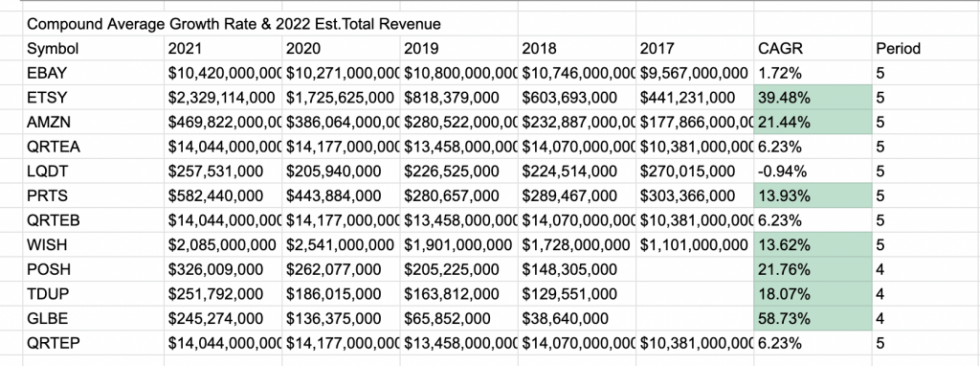Click ETSY 2020 revenue $1,725,625,000
The height and width of the screenshot is (366, 980).
coord(342,98)
